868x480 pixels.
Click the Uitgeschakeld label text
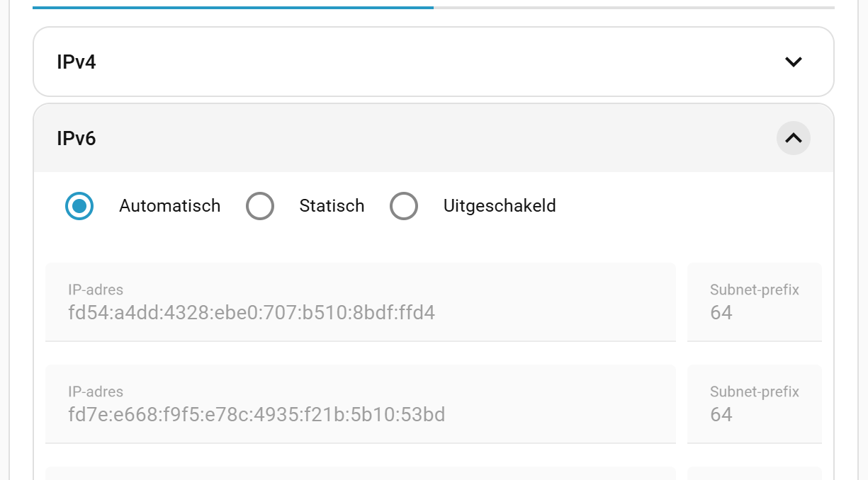tap(500, 206)
